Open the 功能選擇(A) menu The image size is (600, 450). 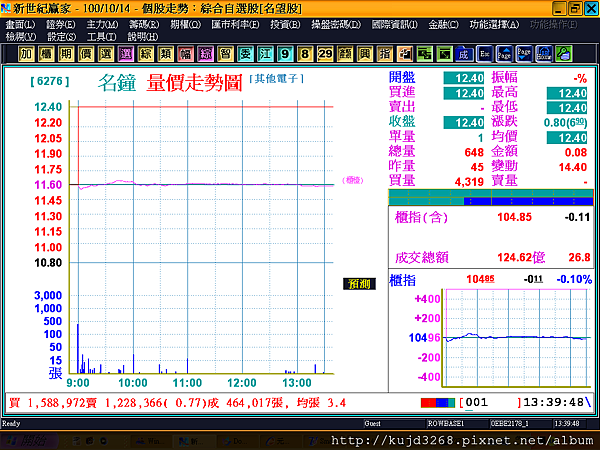tap(494, 25)
